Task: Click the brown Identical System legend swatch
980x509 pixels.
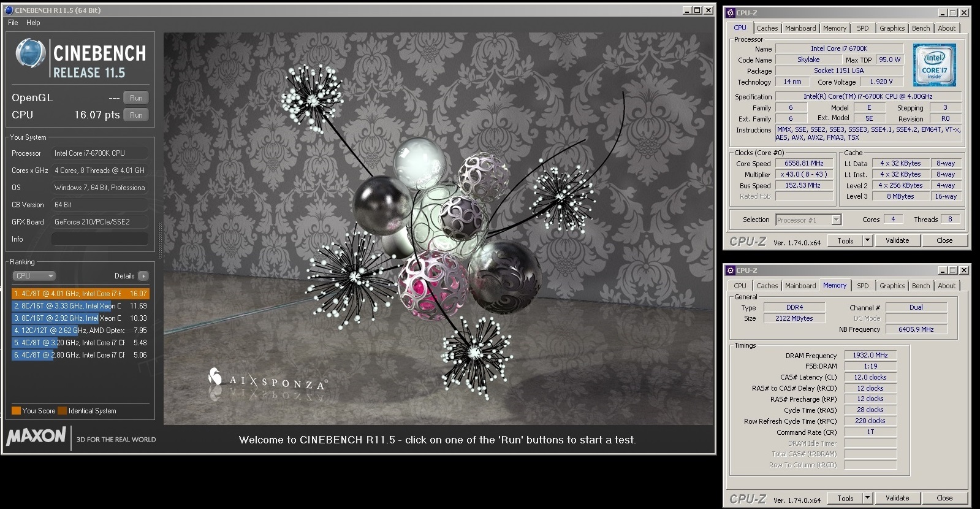Action: (x=62, y=411)
